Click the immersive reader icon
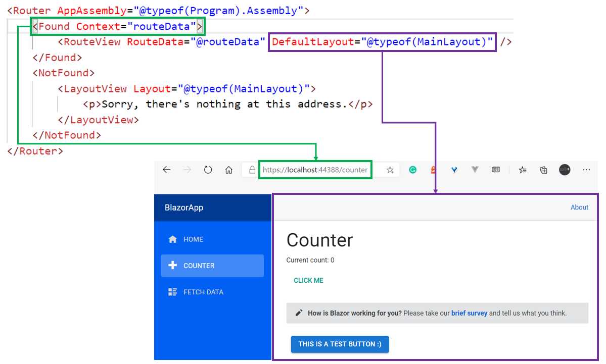The width and height of the screenshot is (606, 364). (x=496, y=170)
